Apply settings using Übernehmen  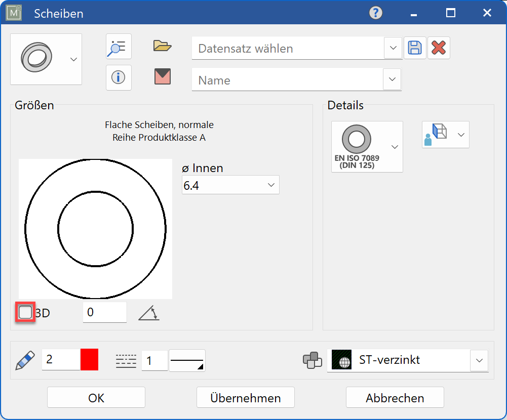click(x=245, y=397)
